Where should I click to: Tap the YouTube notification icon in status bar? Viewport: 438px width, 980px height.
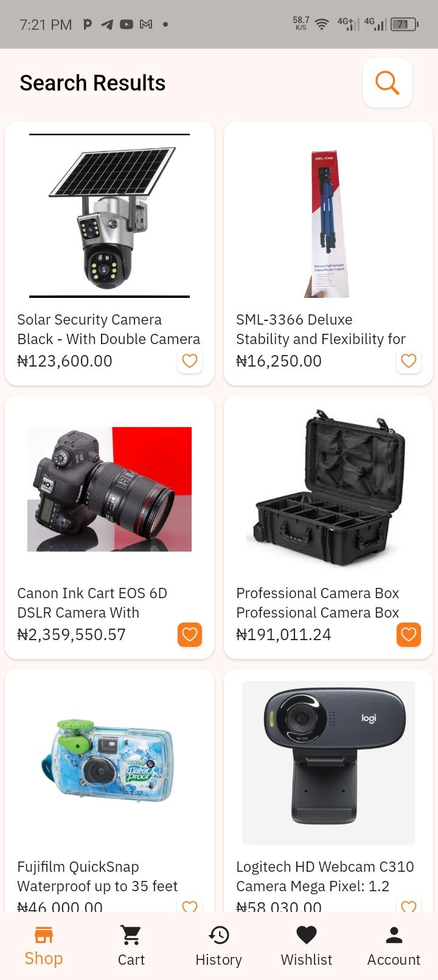click(x=127, y=24)
